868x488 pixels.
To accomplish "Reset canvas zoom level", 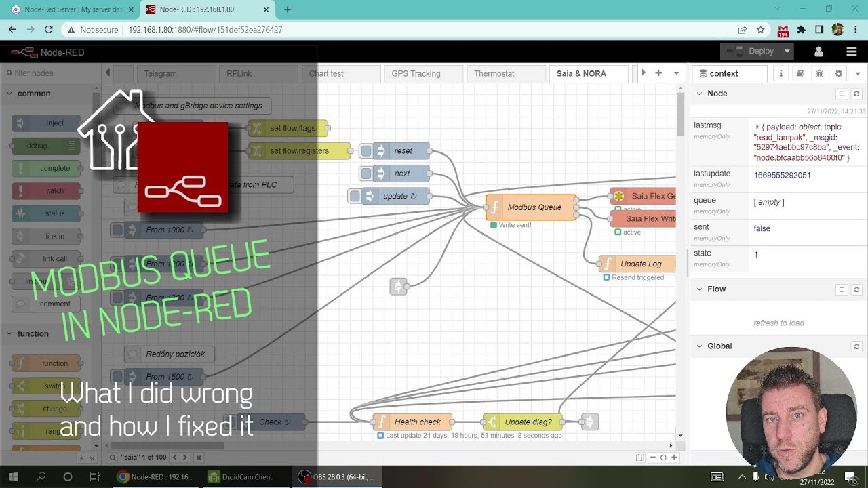I will coord(663,457).
